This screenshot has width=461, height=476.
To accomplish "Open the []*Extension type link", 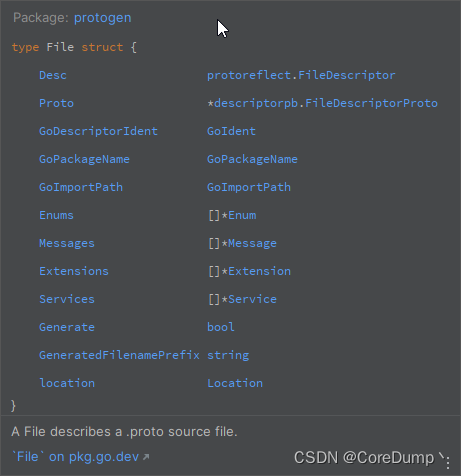I will 249,271.
